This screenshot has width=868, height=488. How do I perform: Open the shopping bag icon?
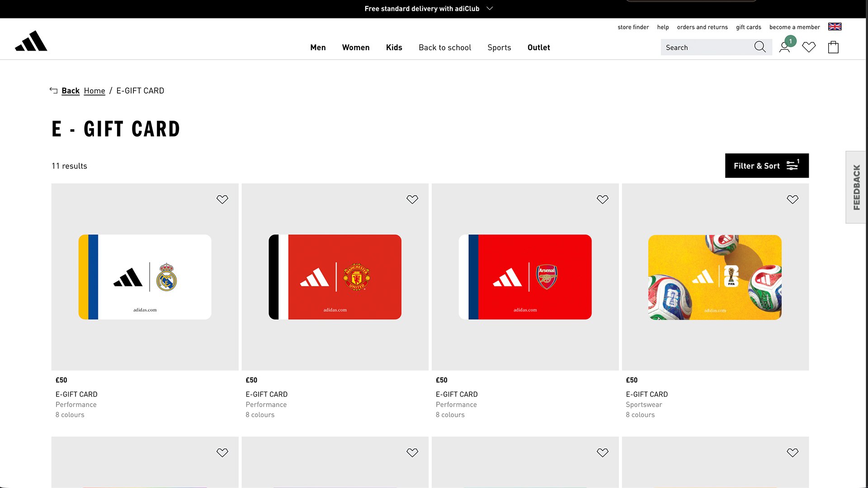(833, 47)
